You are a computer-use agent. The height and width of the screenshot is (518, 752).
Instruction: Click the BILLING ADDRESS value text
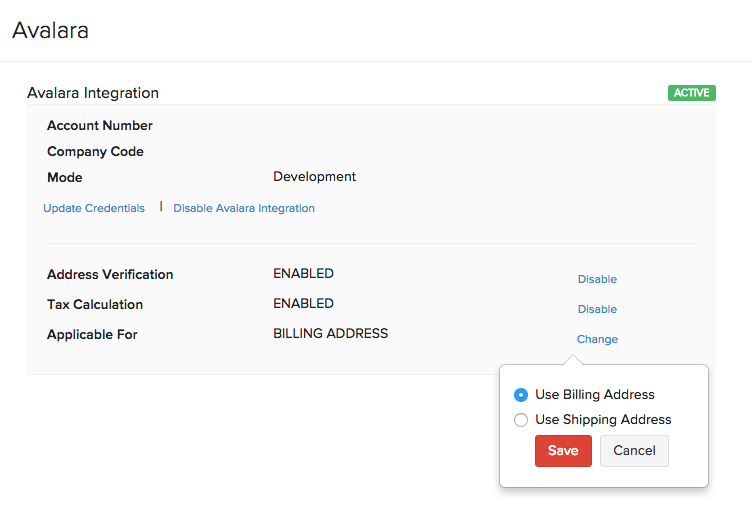pos(330,334)
